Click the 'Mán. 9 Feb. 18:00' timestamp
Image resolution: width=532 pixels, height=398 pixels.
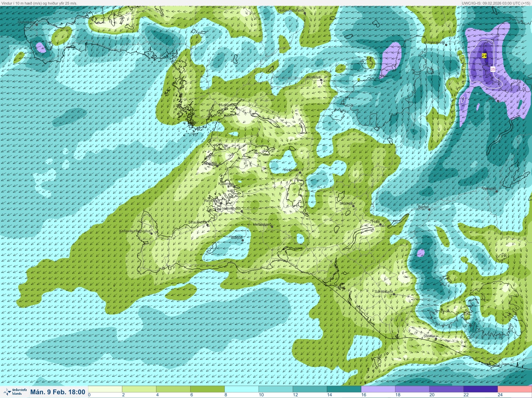(x=58, y=392)
